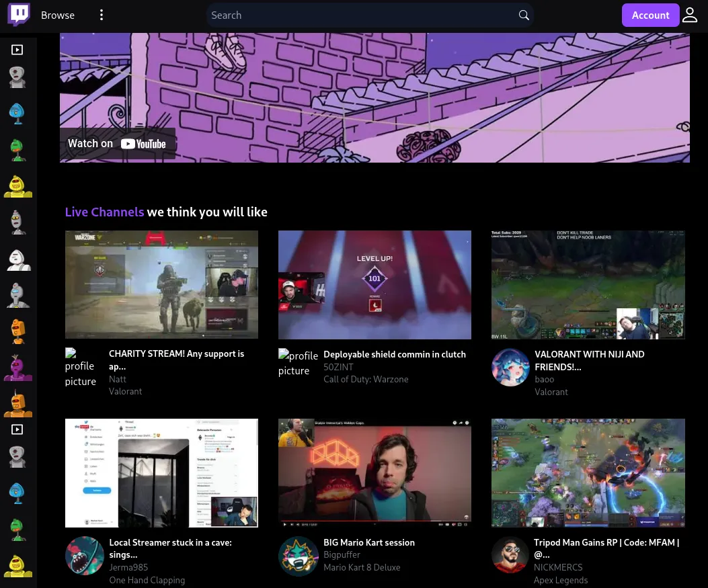This screenshot has width=708, height=588.
Task: Click the Glimesh logo in top-left corner
Action: click(x=19, y=15)
